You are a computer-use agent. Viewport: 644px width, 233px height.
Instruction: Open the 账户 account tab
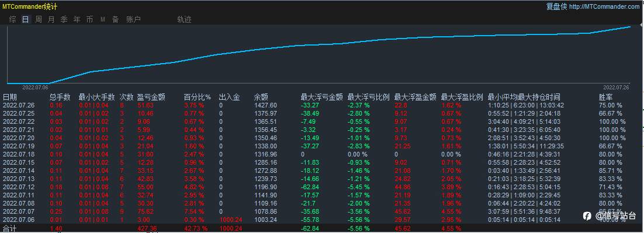133,19
